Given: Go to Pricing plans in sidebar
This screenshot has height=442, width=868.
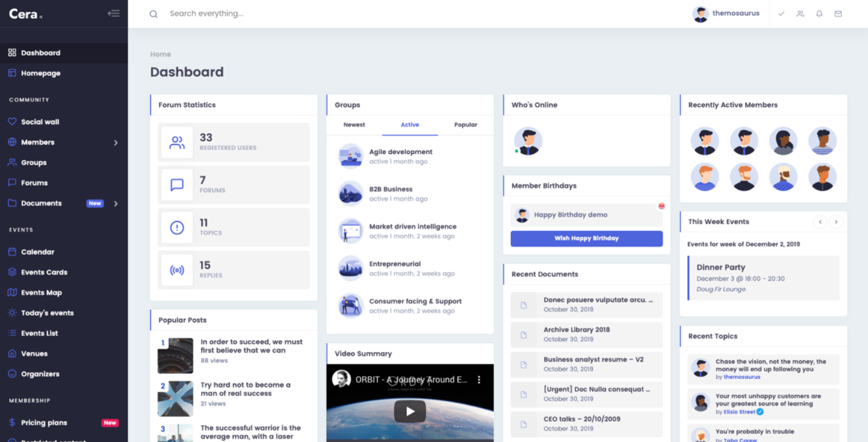Looking at the screenshot, I should (x=44, y=422).
